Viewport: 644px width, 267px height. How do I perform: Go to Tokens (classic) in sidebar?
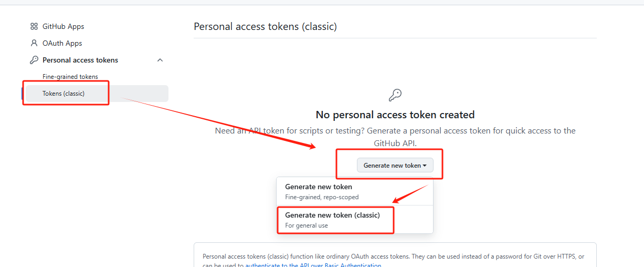(x=64, y=94)
